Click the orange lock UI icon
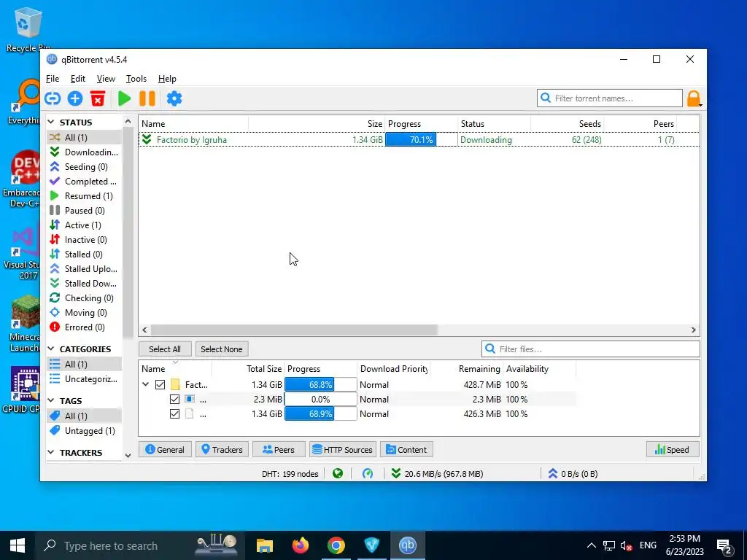Image resolution: width=747 pixels, height=560 pixels. [x=694, y=98]
